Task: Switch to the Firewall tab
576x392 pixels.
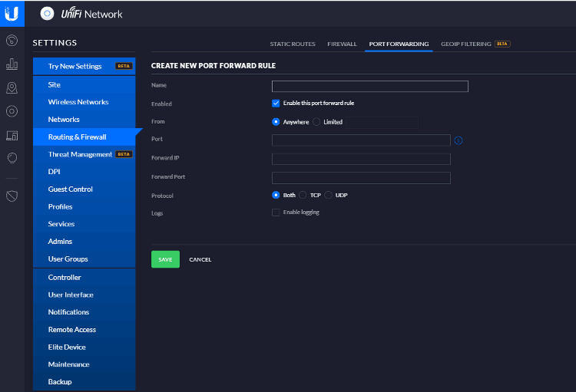Action: (x=342, y=44)
